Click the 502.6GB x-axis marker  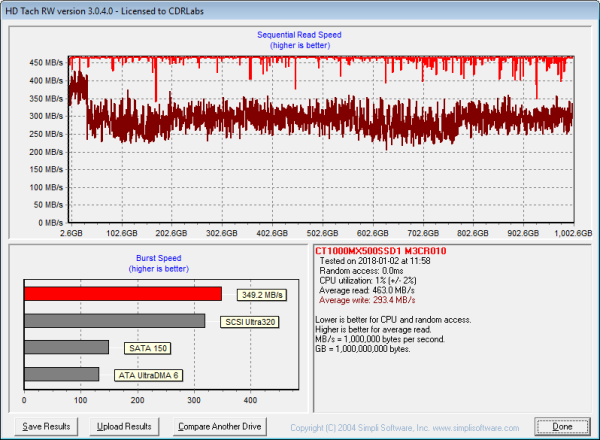pos(322,231)
